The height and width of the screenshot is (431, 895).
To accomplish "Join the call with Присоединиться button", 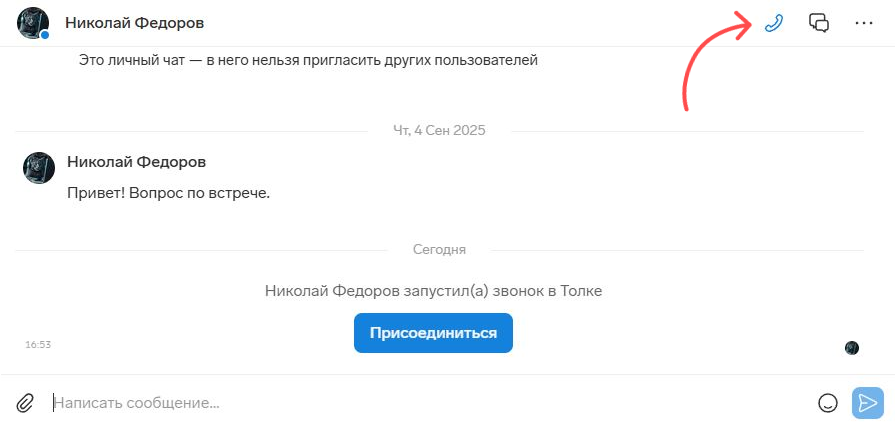I will tap(433, 333).
